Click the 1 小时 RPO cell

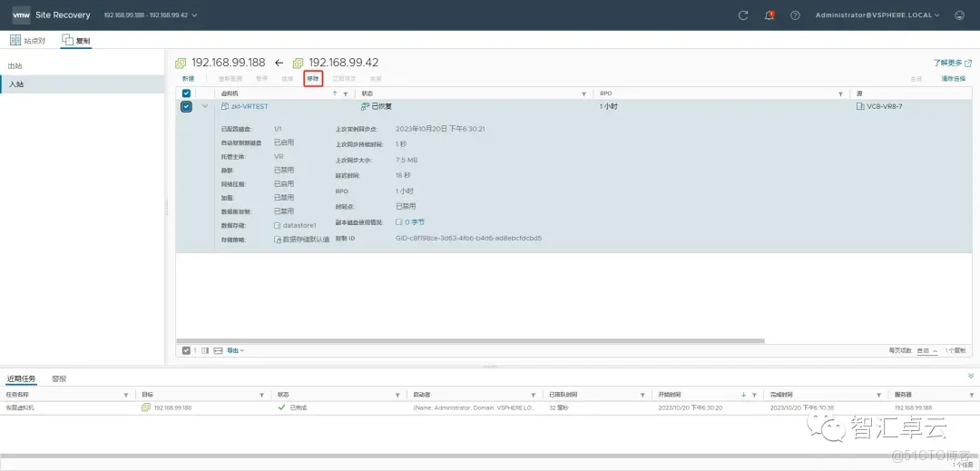click(609, 107)
